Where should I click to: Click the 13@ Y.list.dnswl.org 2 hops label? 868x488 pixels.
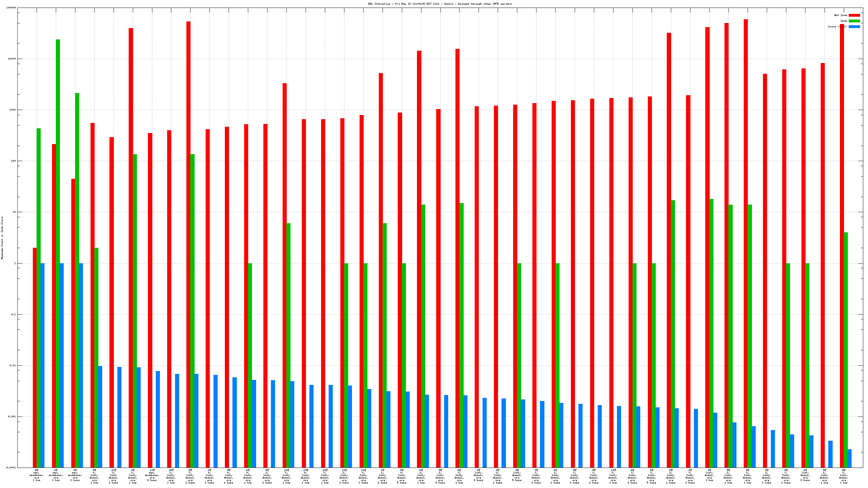pos(113,476)
